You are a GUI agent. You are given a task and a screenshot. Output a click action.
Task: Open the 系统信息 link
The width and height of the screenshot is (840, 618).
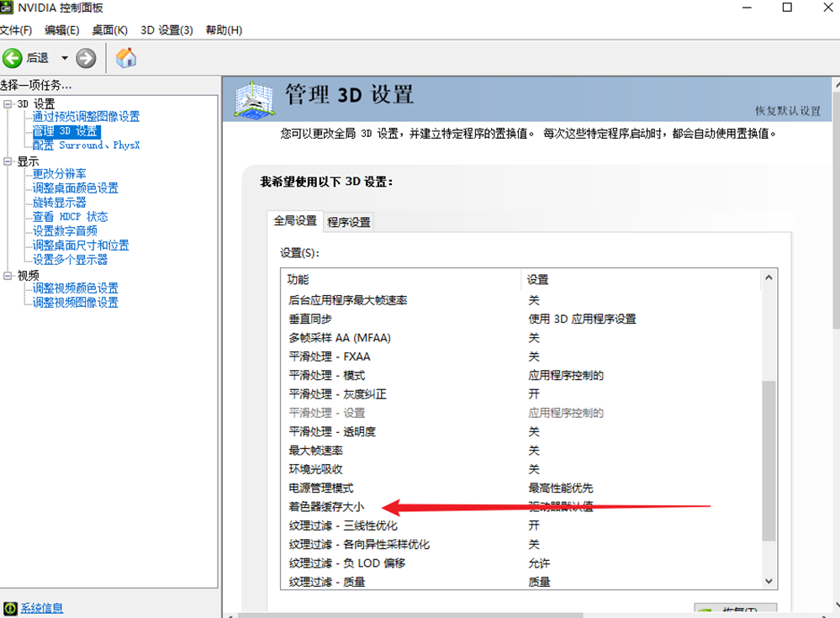[x=42, y=609]
